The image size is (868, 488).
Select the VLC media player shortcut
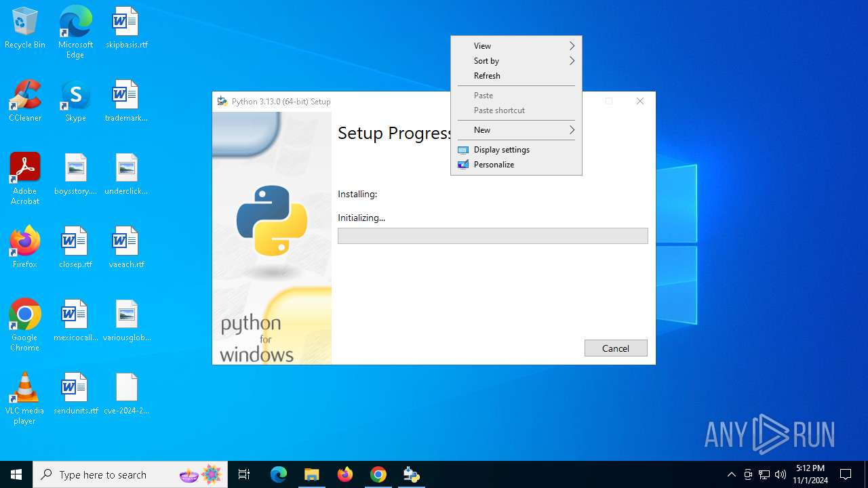[x=25, y=399]
